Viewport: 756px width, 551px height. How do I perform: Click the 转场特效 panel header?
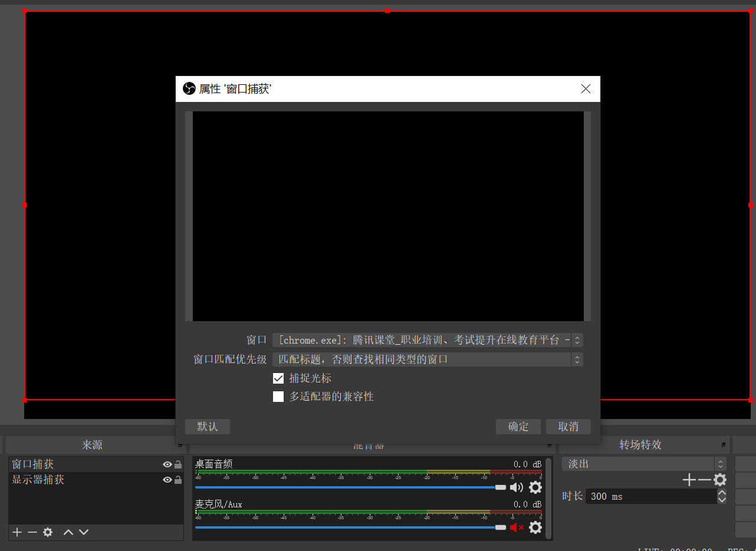pyautogui.click(x=640, y=445)
